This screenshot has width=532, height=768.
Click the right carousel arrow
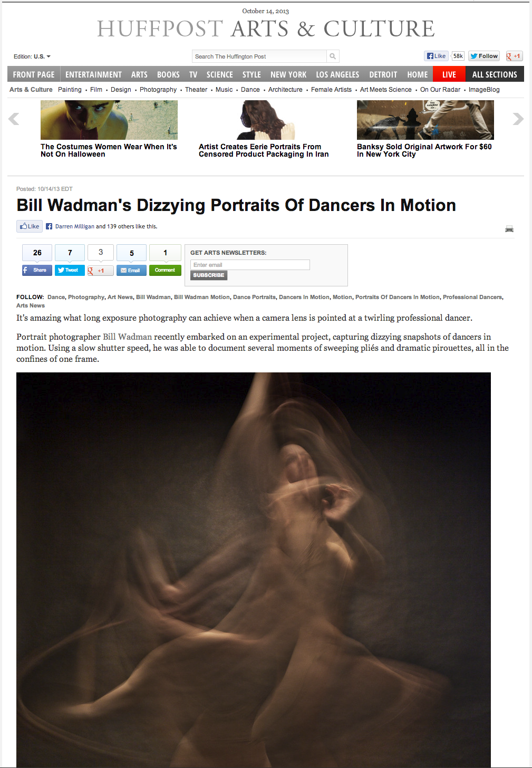pos(518,119)
